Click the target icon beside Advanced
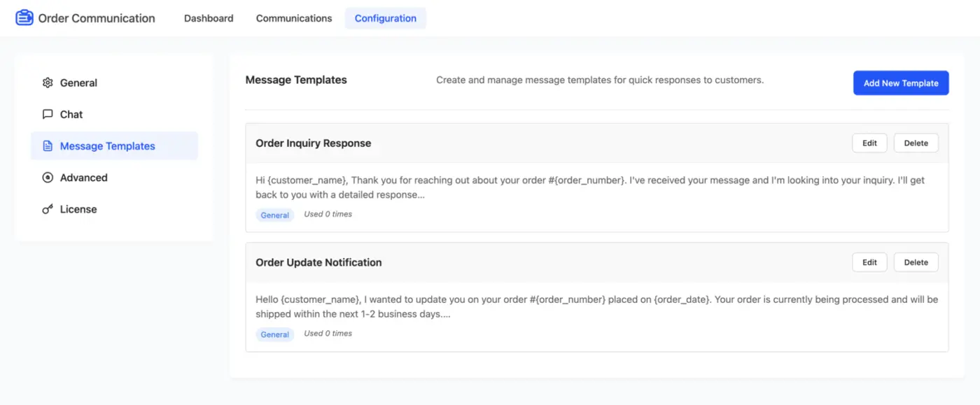This screenshot has width=980, height=405. [x=48, y=177]
